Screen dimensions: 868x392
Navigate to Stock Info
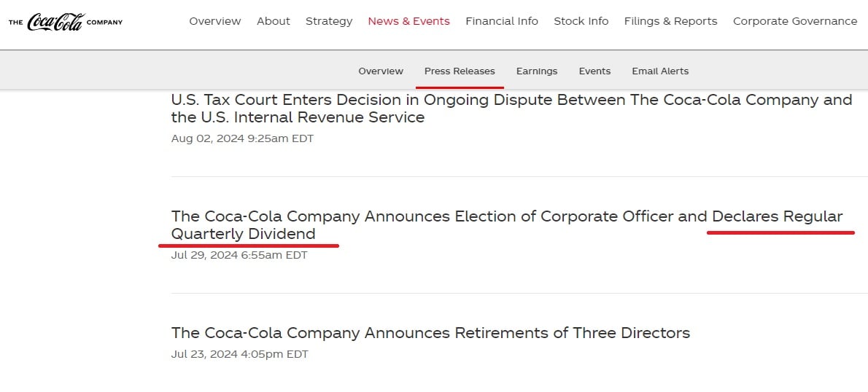click(x=581, y=21)
